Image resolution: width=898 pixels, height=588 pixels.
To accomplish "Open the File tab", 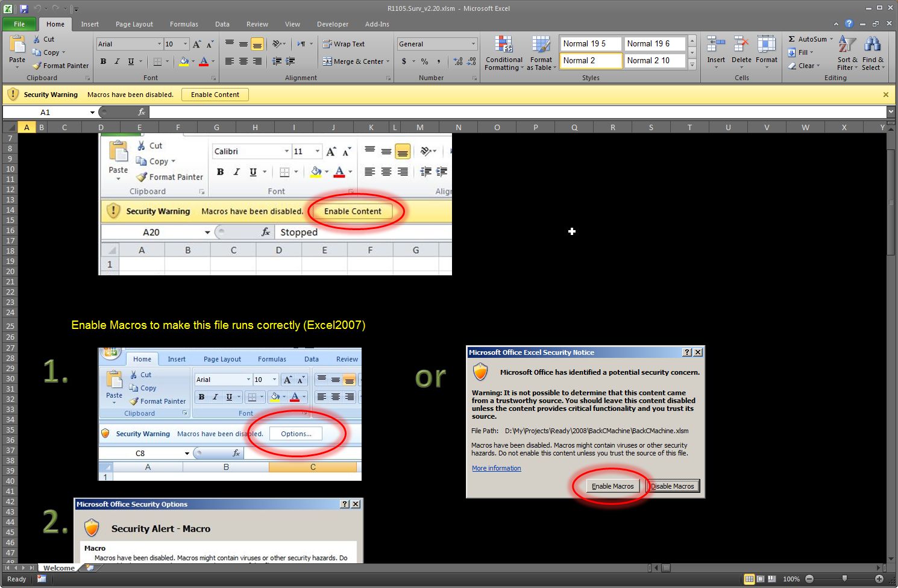I will 19,24.
